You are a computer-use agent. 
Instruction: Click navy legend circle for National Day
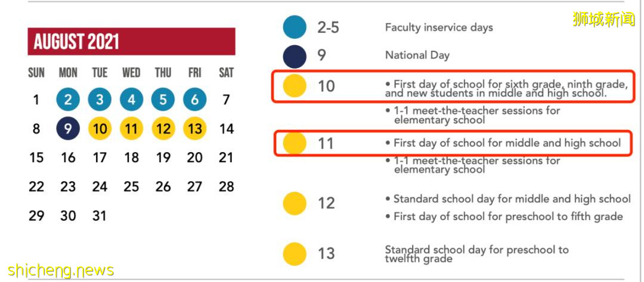click(x=295, y=55)
